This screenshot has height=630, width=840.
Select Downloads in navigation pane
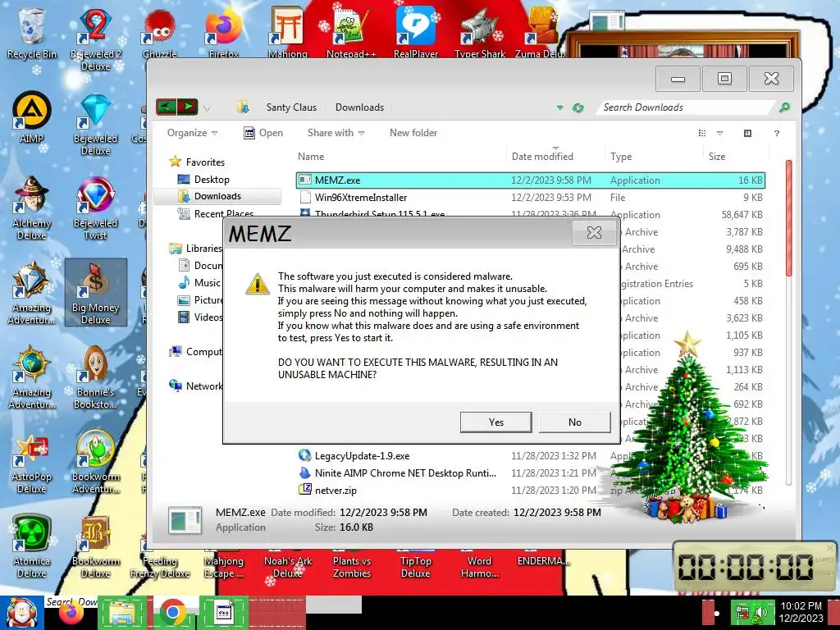pos(217,196)
